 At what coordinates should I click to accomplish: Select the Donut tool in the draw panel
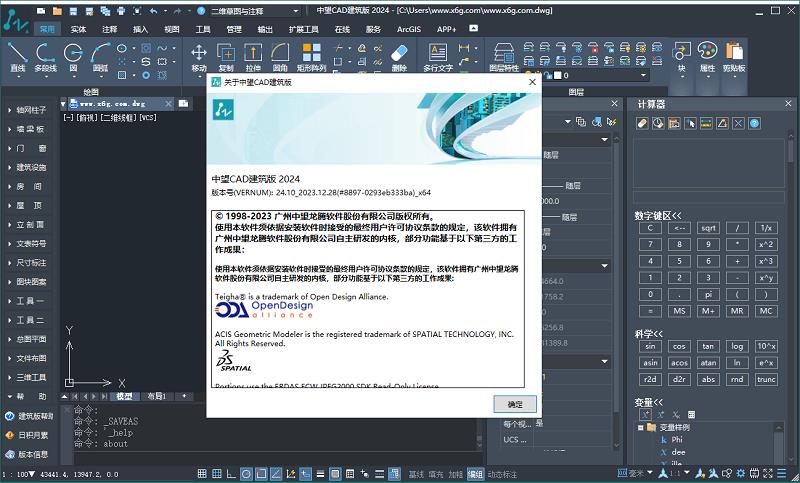(146, 75)
